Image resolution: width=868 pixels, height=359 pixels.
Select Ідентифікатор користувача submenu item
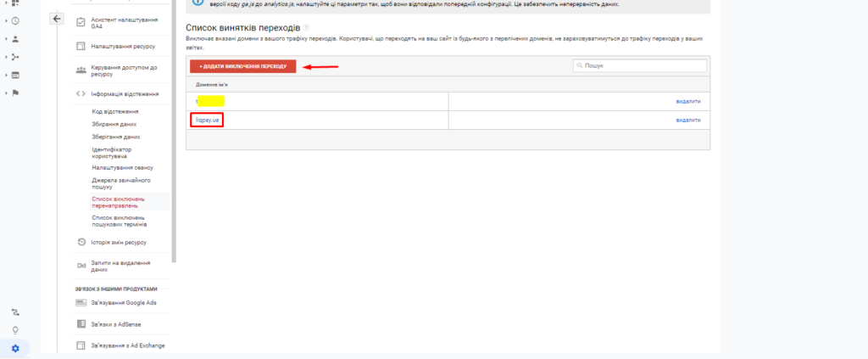[x=113, y=153]
